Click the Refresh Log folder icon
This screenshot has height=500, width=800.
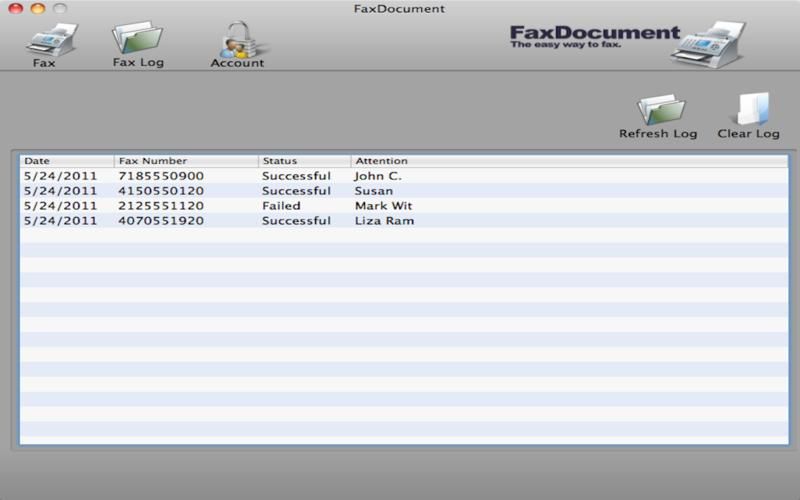coord(661,110)
